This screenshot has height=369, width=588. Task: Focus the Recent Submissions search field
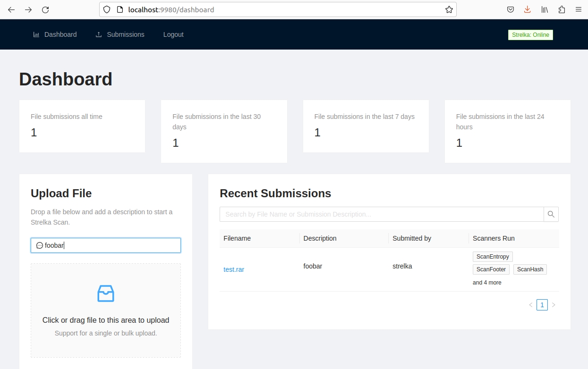click(x=382, y=214)
